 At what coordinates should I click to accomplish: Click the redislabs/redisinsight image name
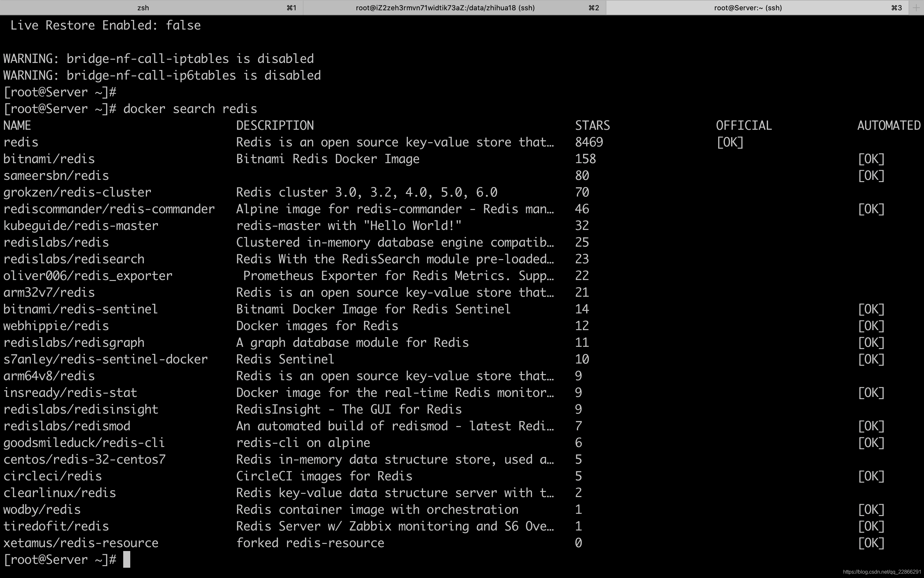coord(81,409)
